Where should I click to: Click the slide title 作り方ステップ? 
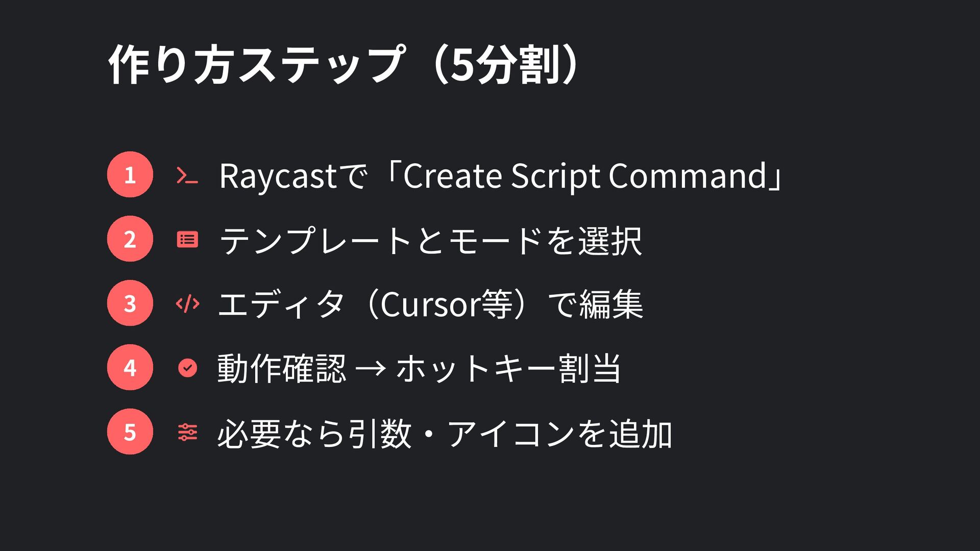pos(258,64)
